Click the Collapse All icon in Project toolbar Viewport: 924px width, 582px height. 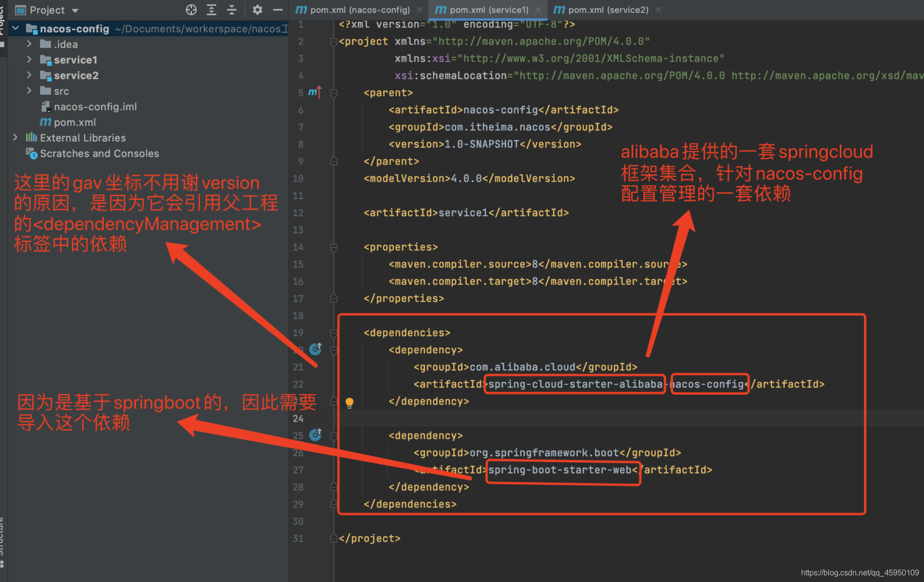coord(232,10)
